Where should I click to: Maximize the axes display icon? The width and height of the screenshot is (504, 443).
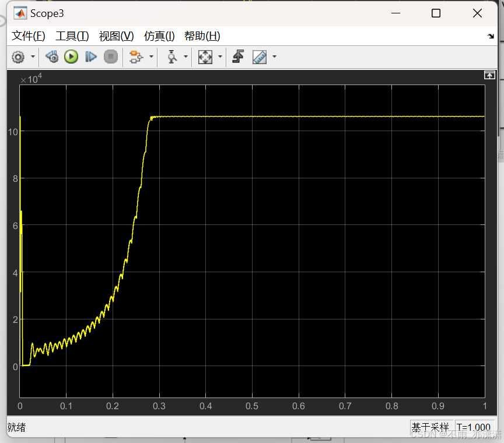[489, 75]
